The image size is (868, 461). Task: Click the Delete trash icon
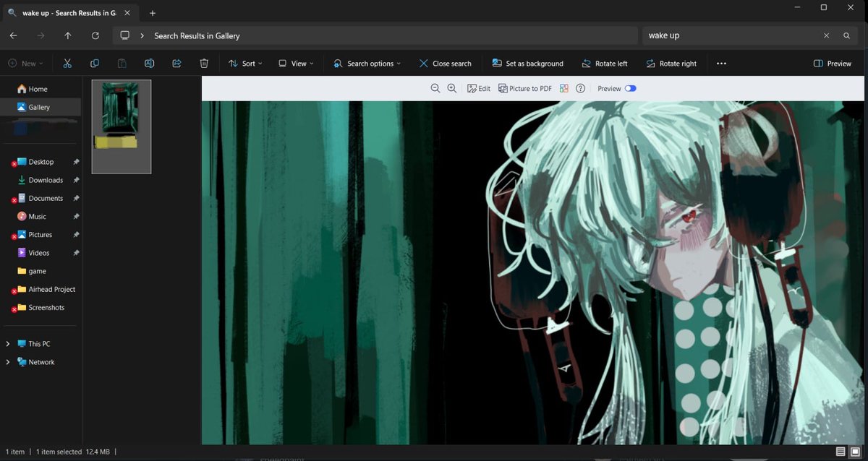pos(204,64)
